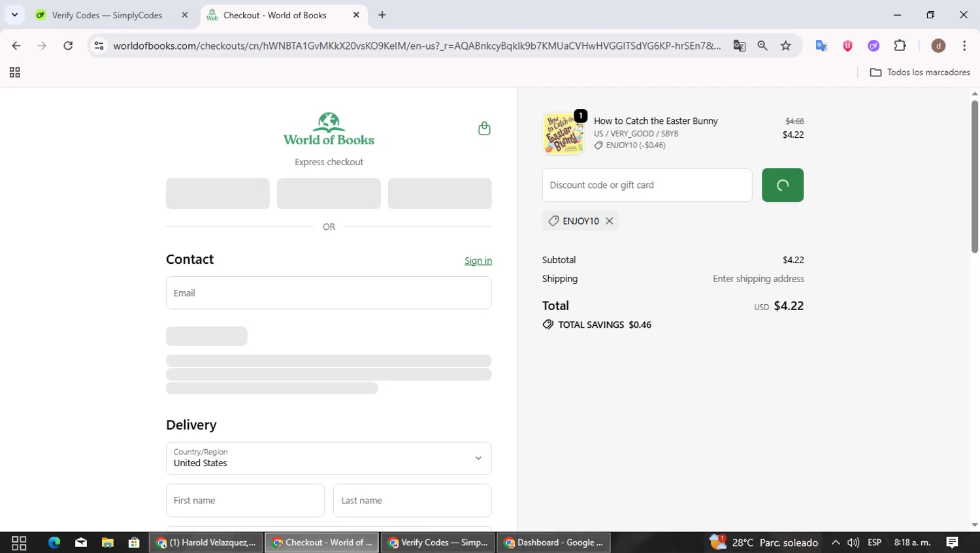Remove the ENJOY10 discount code
Viewport: 980px width, 553px height.
pos(609,221)
